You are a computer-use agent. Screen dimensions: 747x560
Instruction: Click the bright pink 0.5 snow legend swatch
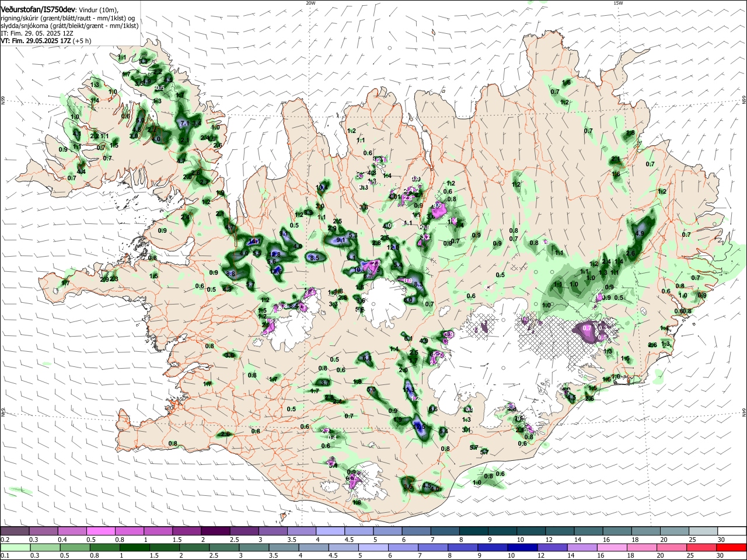101,531
